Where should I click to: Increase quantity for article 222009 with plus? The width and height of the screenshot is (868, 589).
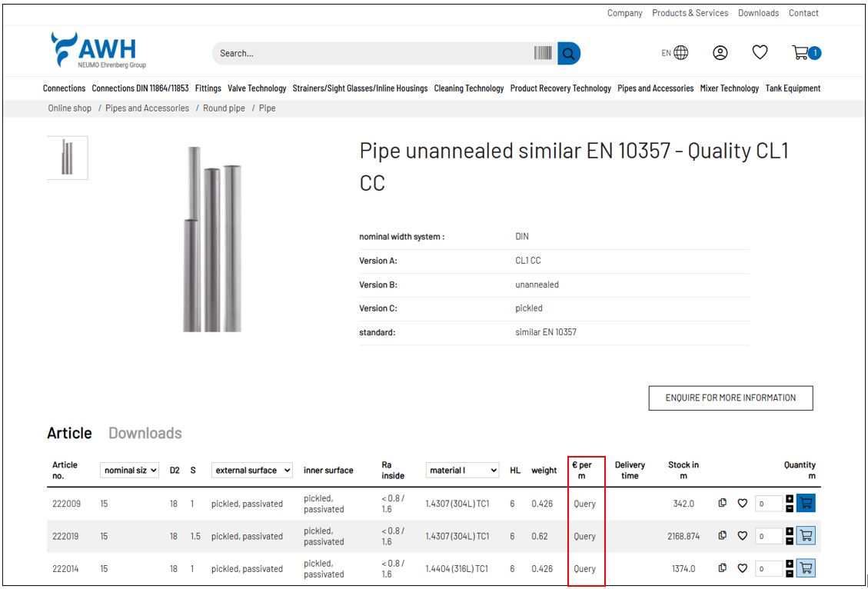pyautogui.click(x=790, y=499)
